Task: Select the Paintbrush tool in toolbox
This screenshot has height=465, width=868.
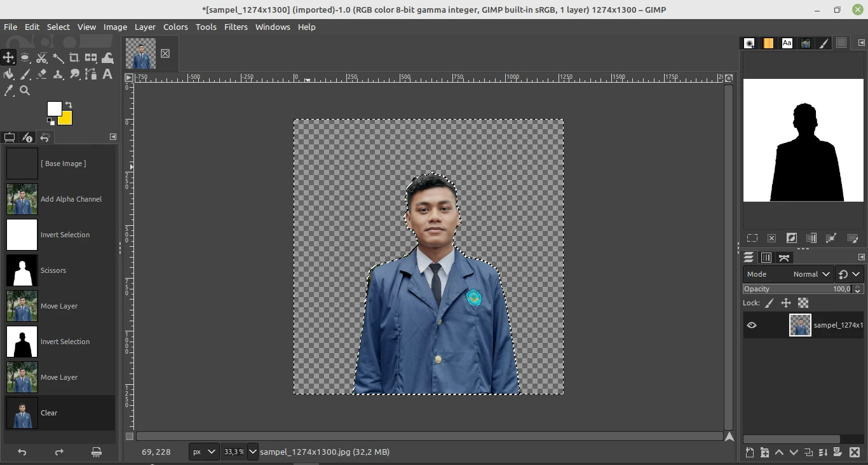Action: pos(25,74)
